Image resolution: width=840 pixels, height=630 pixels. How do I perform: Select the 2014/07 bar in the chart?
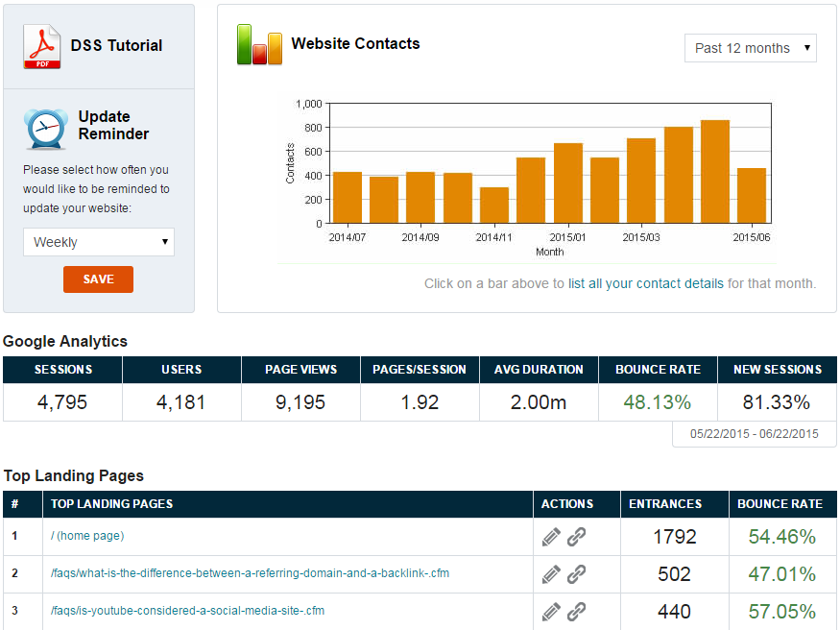coord(347,198)
